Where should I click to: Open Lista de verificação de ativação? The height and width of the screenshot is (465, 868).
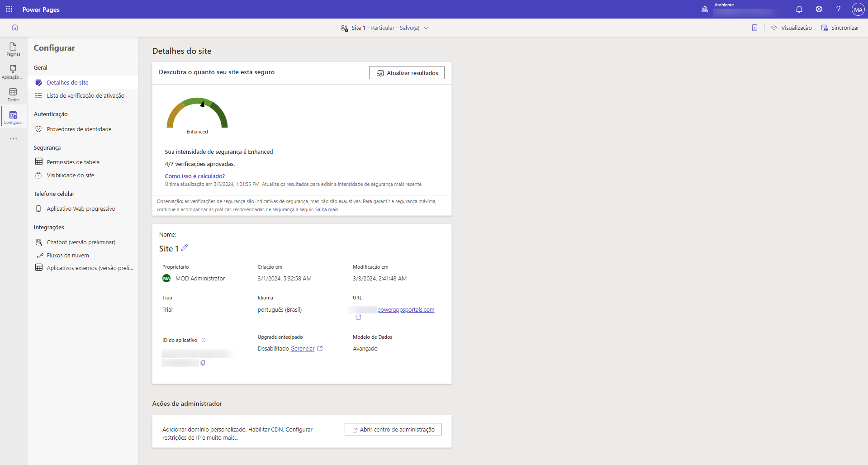click(x=83, y=95)
